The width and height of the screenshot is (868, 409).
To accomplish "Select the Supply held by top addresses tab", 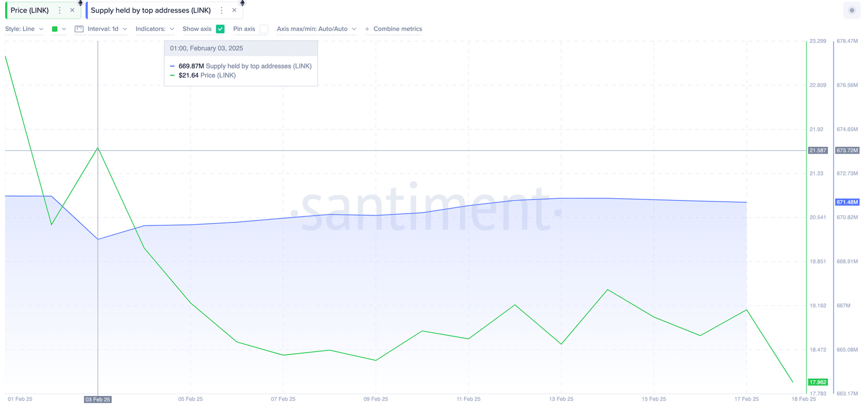I will tap(151, 10).
